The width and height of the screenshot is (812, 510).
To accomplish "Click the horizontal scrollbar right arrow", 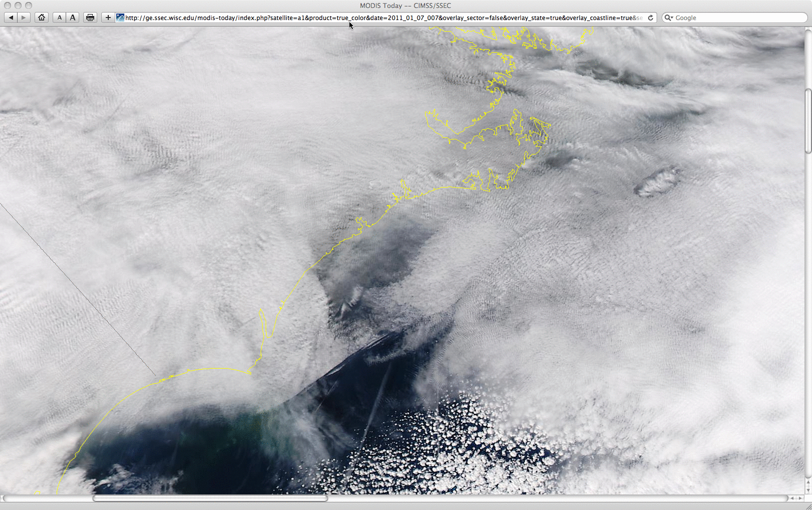I will (799, 498).
